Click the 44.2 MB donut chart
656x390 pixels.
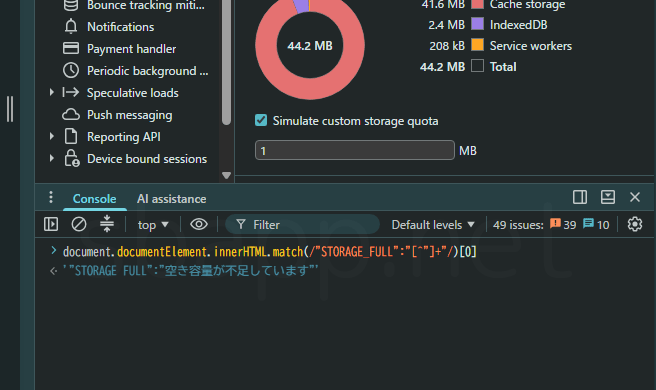pyautogui.click(x=310, y=45)
